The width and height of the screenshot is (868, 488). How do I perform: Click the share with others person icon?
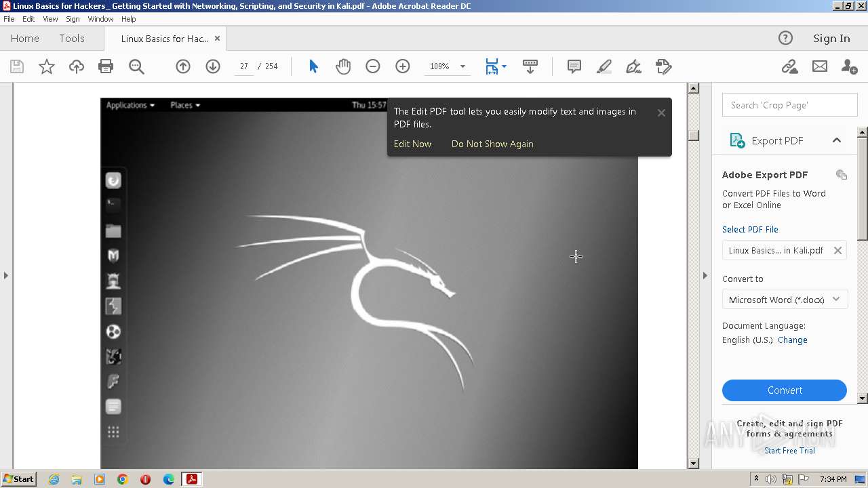849,66
